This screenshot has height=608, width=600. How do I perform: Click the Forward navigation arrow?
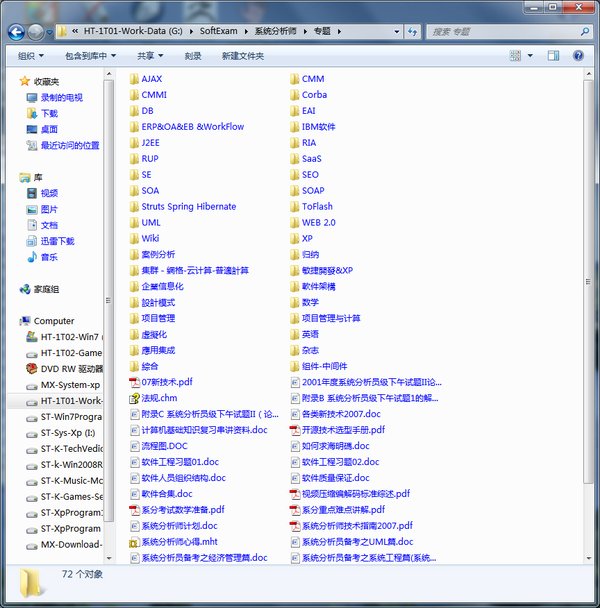[x=36, y=32]
